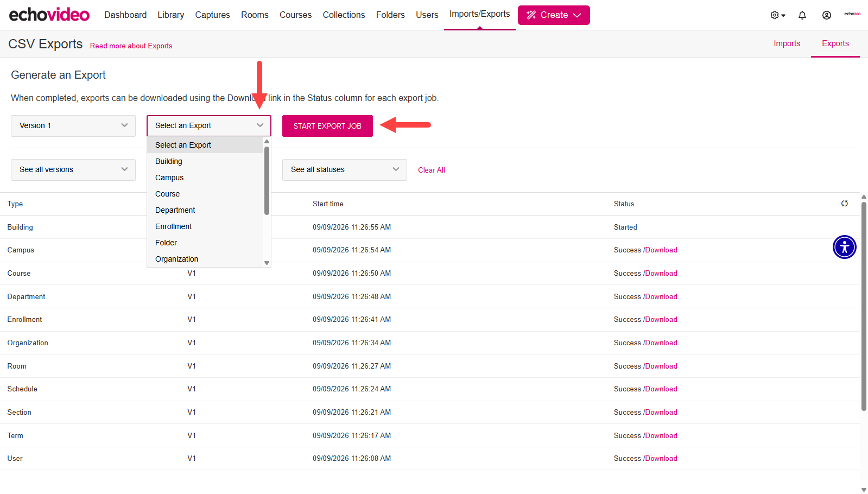
Task: Click the 09/09/2026 11:26:55 AM timestamp
Action: (x=352, y=227)
